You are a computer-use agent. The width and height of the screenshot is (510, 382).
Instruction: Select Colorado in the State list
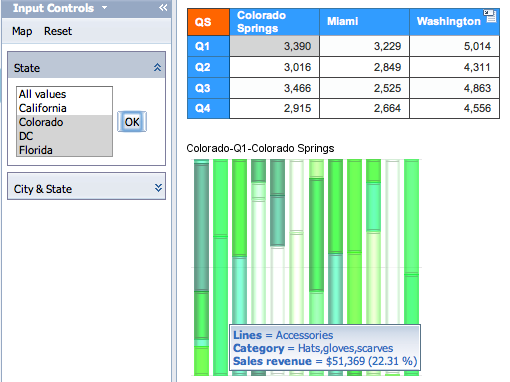click(x=64, y=122)
